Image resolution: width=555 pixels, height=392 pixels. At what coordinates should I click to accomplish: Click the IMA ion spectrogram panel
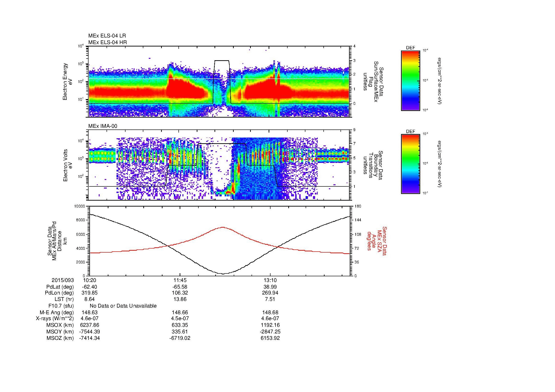pyautogui.click(x=219, y=165)
